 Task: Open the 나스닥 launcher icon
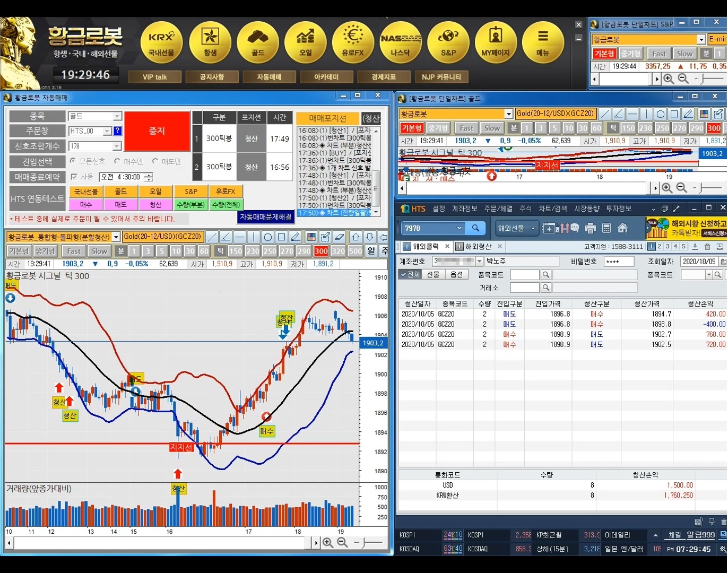(401, 42)
